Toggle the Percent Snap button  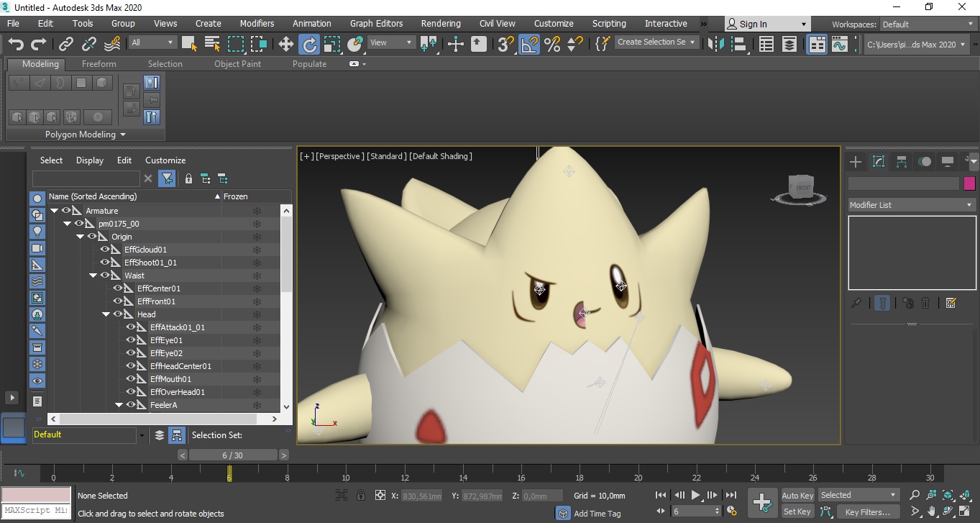552,45
